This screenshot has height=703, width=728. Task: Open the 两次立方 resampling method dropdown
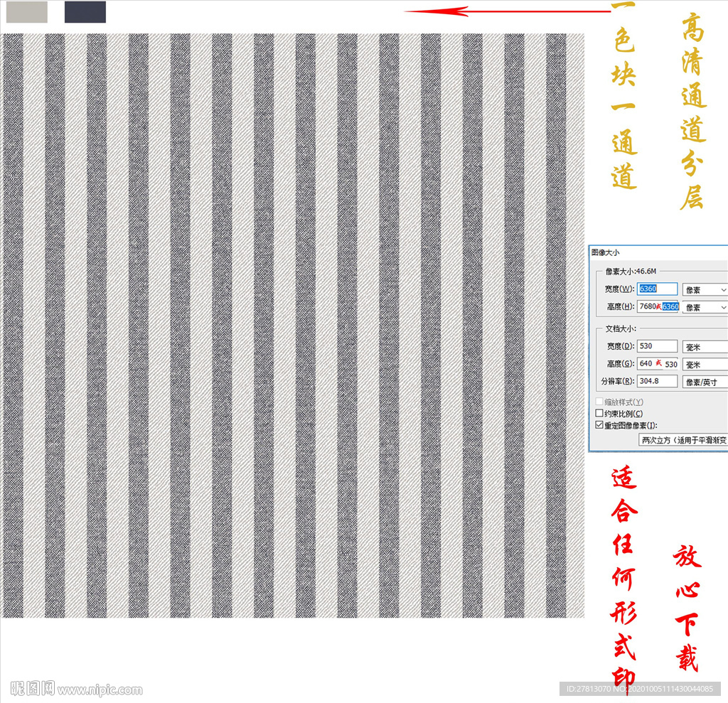click(683, 440)
